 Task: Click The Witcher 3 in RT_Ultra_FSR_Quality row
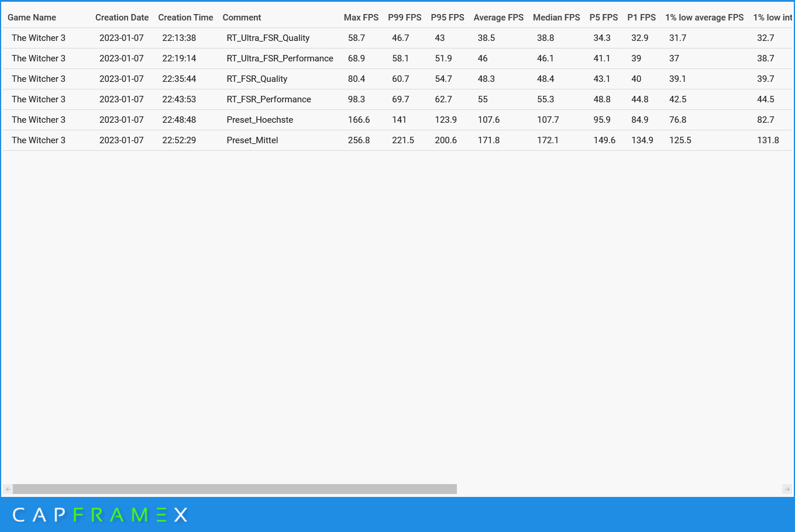(x=39, y=38)
